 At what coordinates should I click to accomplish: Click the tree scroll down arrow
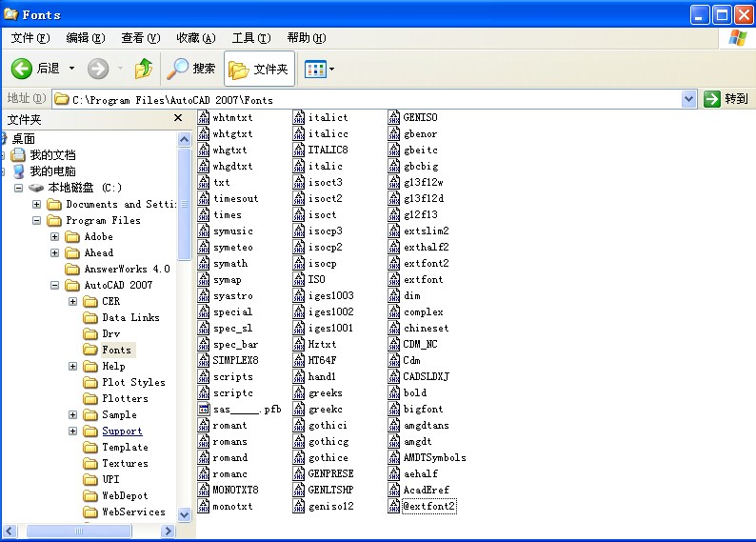point(184,514)
